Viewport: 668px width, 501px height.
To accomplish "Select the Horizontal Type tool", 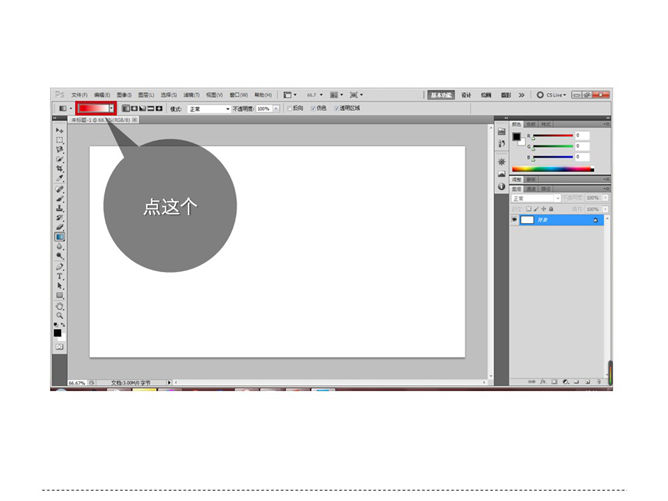I will click(59, 276).
